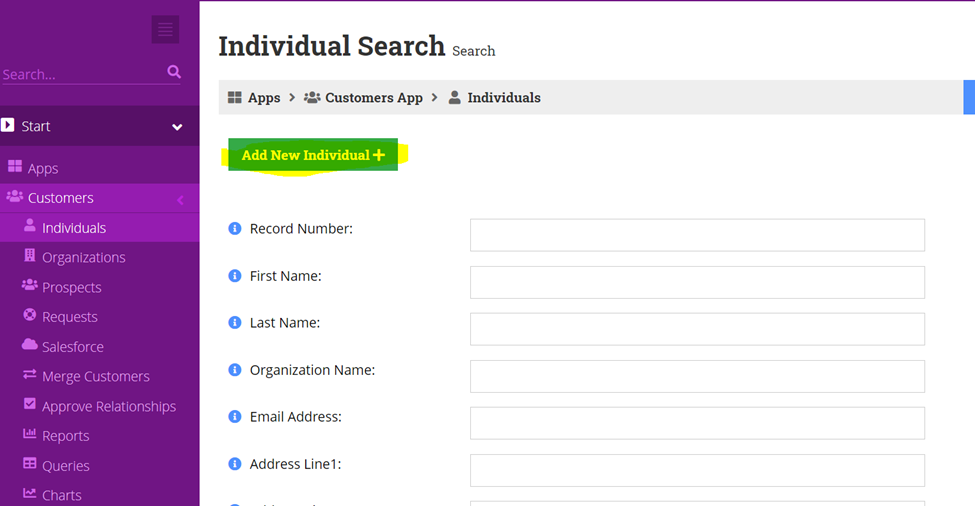The width and height of the screenshot is (975, 506).
Task: Focus the First Name input field
Action: click(697, 282)
